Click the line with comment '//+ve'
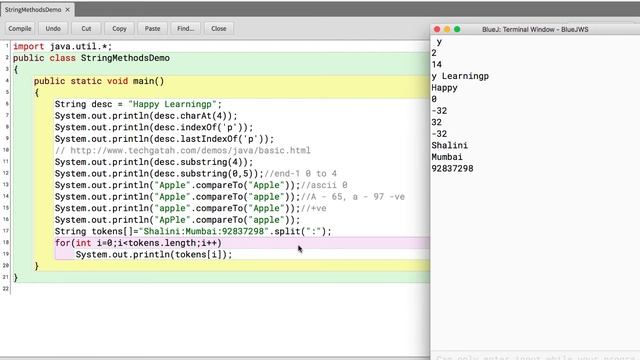 tap(191, 208)
